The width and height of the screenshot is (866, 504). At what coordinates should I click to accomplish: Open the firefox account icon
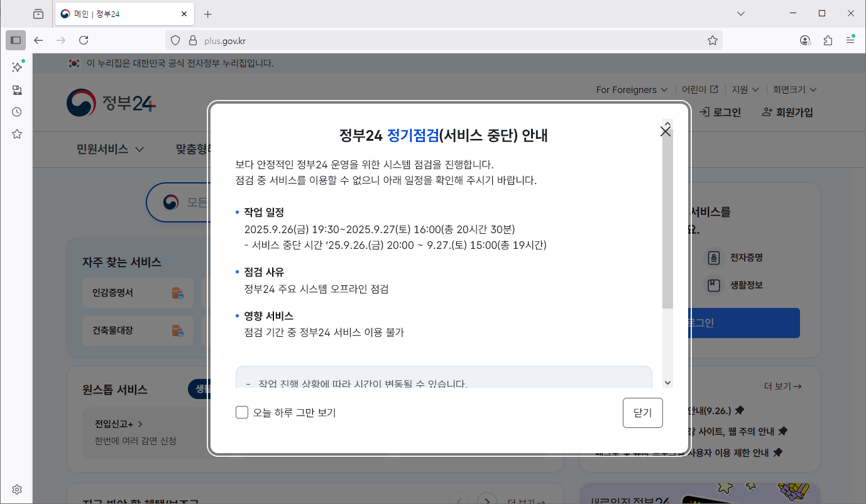click(x=804, y=40)
